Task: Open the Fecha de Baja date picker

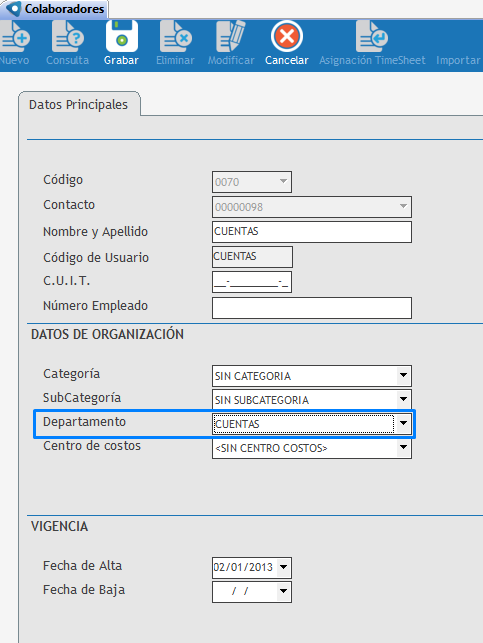Action: coord(284,591)
